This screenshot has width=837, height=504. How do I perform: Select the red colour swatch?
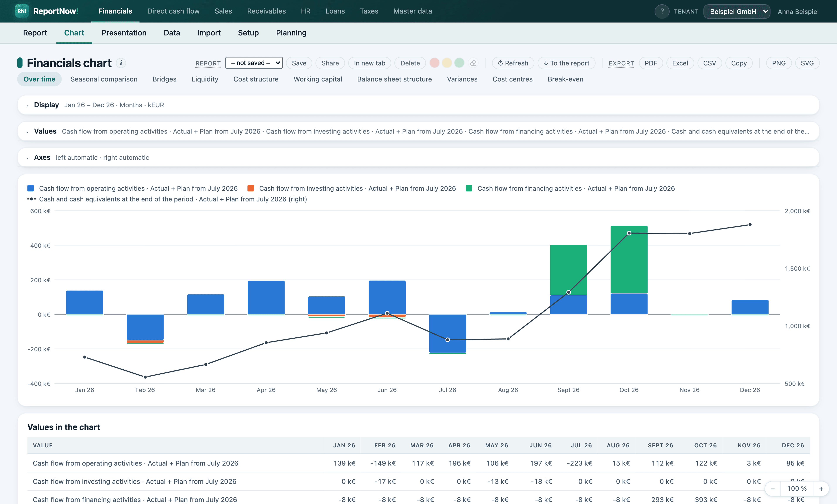point(434,63)
